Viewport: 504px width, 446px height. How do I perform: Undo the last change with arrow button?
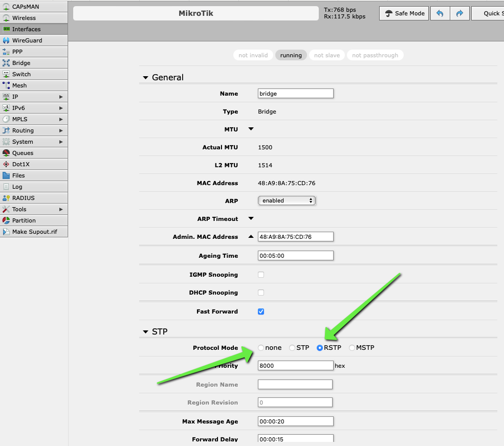pos(440,13)
